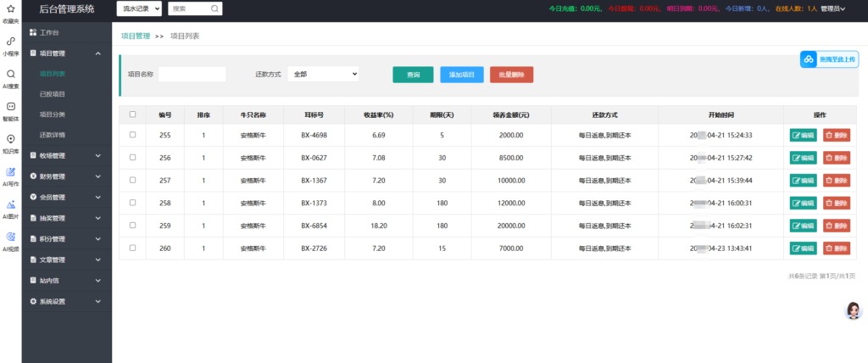Expand the 系统设置 chevron
This screenshot has height=363, width=868.
pos(98,301)
